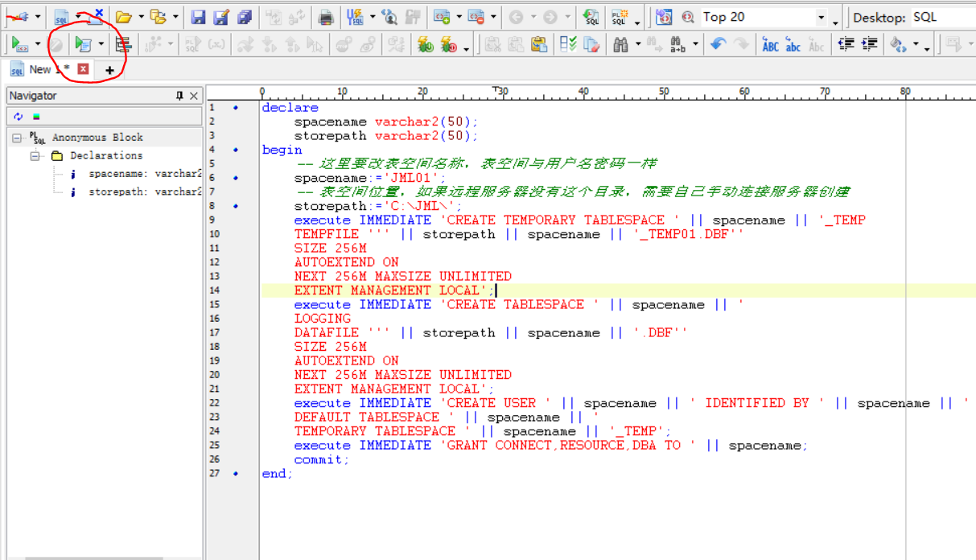976x560 pixels.
Task: Collapse the Declarations folder node
Action: pos(35,155)
